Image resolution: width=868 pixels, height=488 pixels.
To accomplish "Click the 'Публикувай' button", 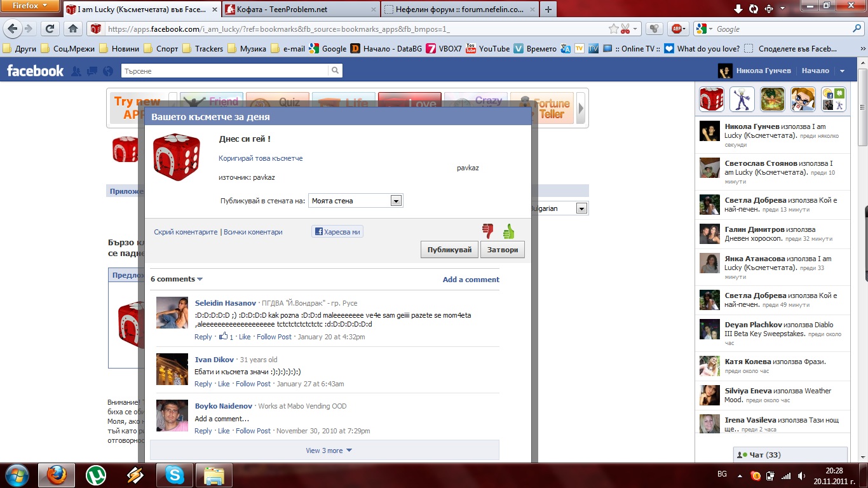I will click(x=449, y=250).
